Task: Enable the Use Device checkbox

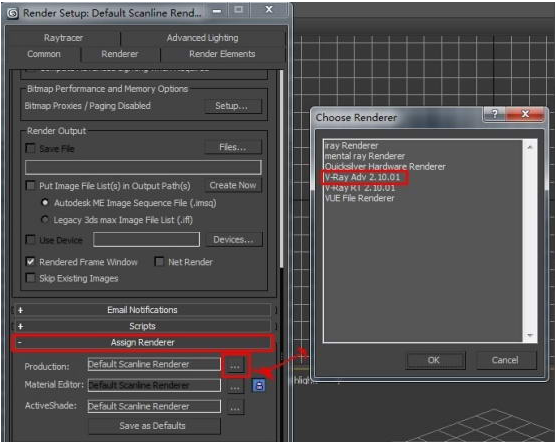Action: 30,240
